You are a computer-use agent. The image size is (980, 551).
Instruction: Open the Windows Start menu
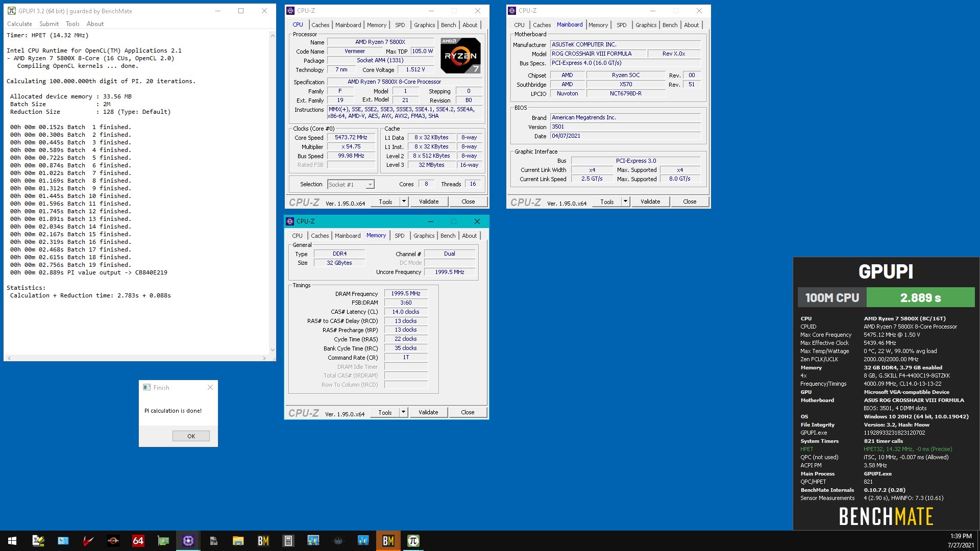(12, 541)
